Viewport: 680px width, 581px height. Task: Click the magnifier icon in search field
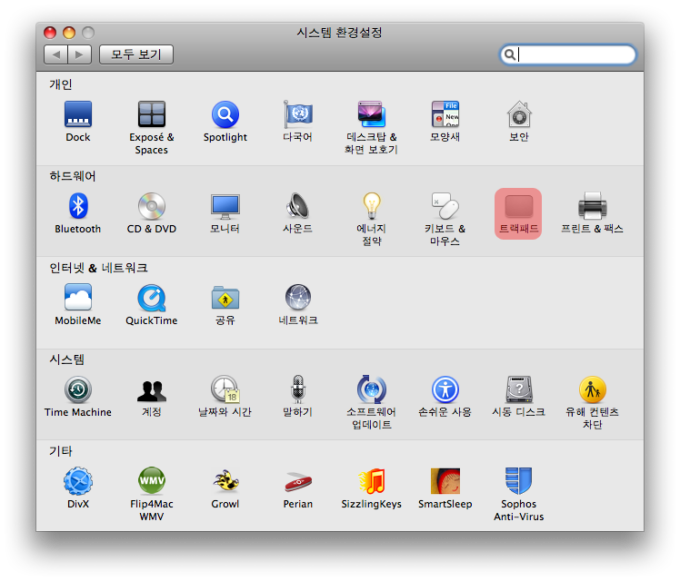[510, 55]
